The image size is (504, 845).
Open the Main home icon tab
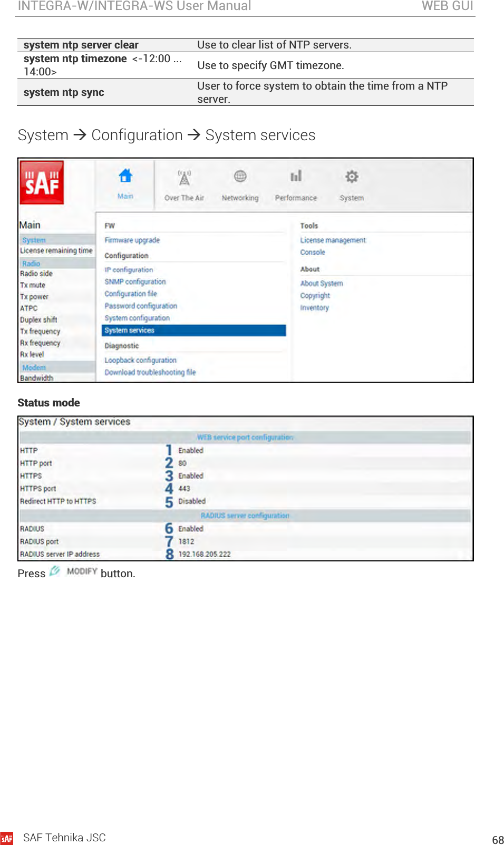[125, 176]
